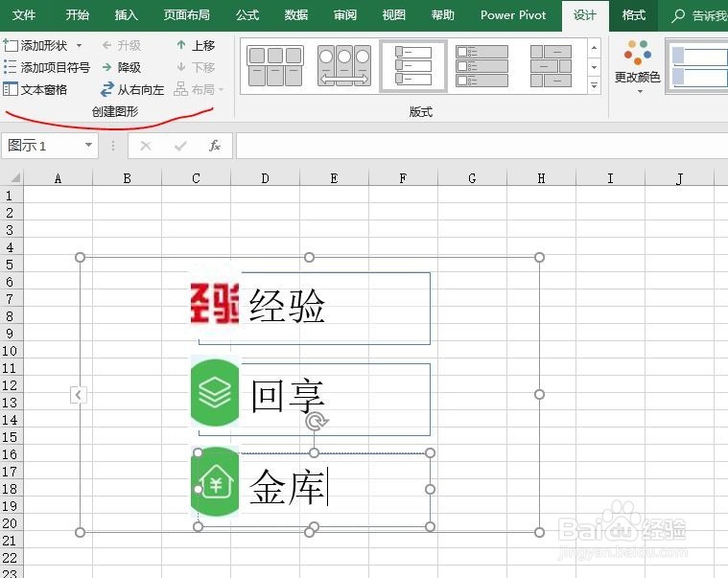Select the first SmartArt layout with three picture boxes
This screenshot has width=728, height=578.
click(x=275, y=66)
